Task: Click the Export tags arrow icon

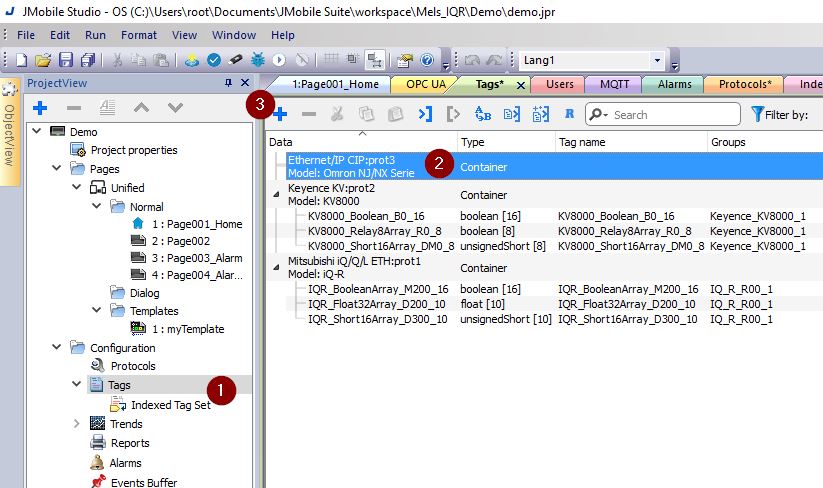Action: (453, 114)
